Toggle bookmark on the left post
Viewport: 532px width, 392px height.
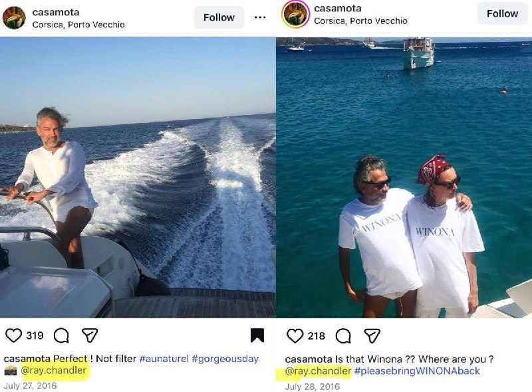click(x=257, y=336)
